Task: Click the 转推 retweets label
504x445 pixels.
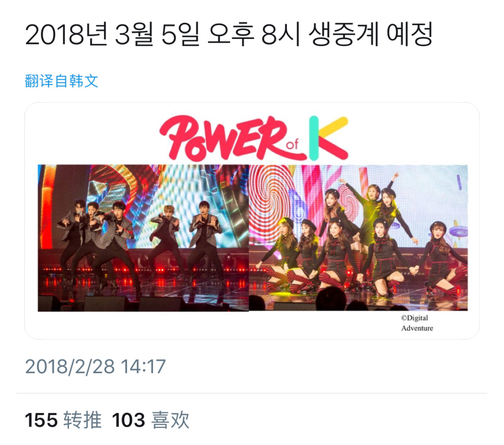Action: tap(82, 420)
